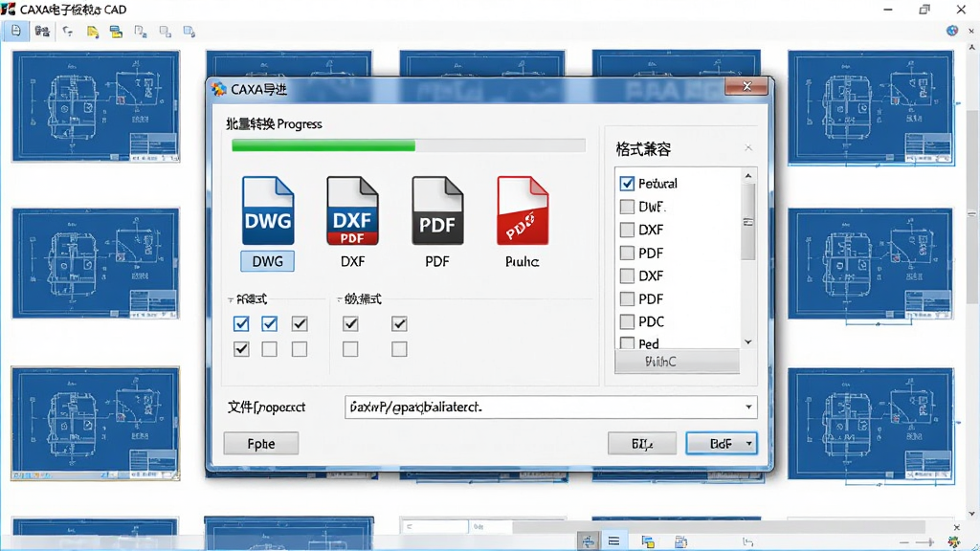Click the blue and yellow folder toolbar icon

(x=116, y=32)
